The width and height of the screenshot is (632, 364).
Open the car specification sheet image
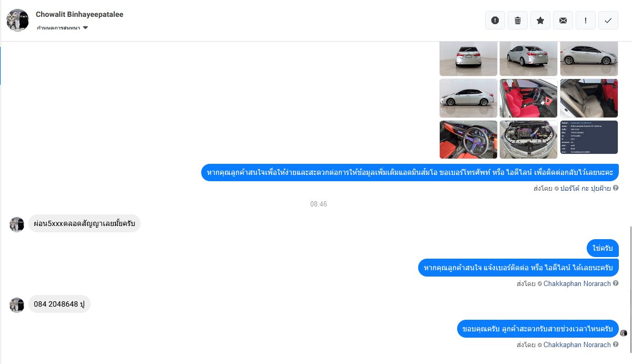click(589, 137)
